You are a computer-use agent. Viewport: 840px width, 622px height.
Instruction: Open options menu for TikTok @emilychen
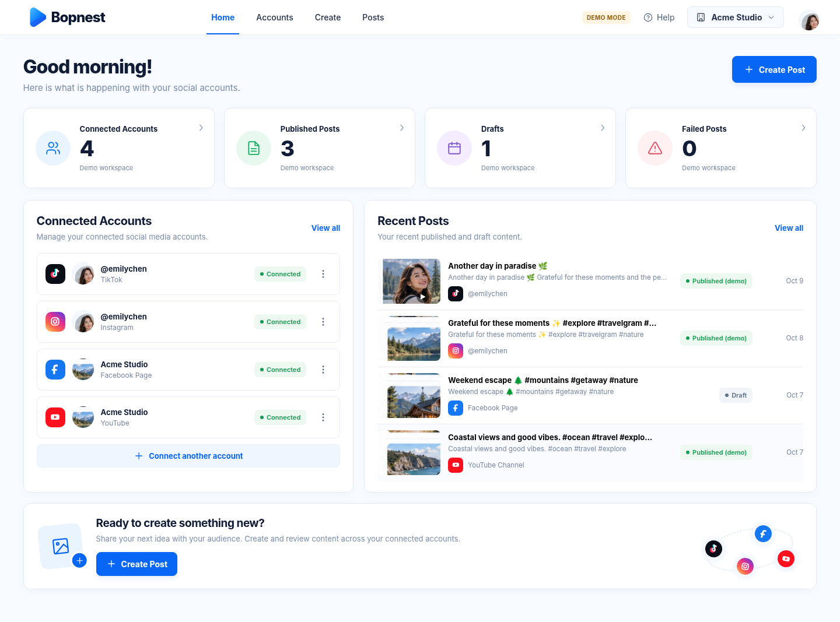point(323,274)
